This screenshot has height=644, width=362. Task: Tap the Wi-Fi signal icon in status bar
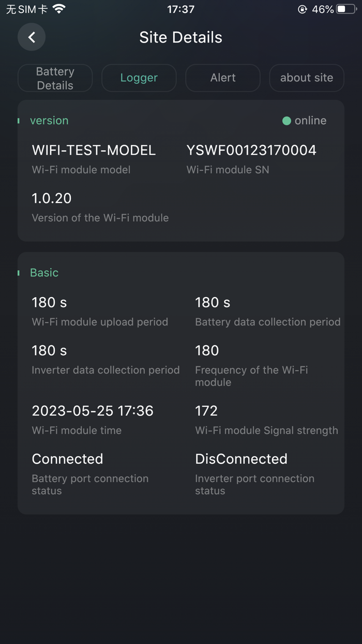pos(59,9)
